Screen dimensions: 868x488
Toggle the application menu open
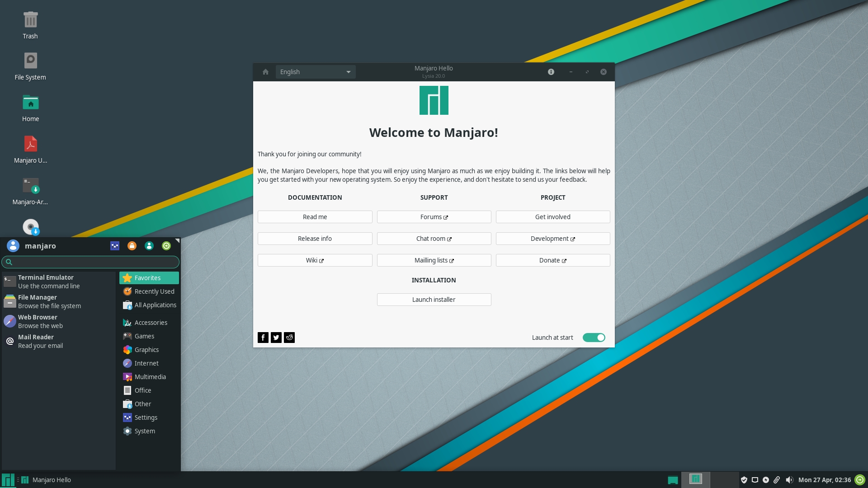8,480
